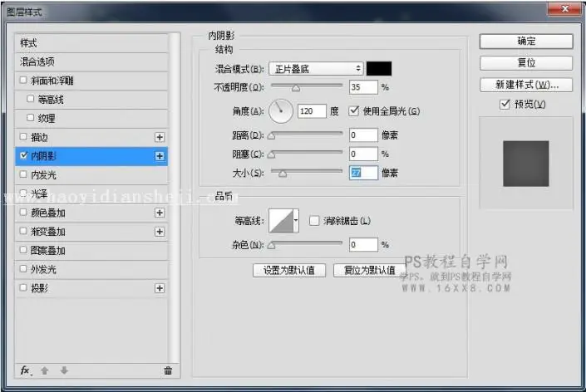Delete effect with trash icon
This screenshot has width=586, height=392.
(x=168, y=370)
